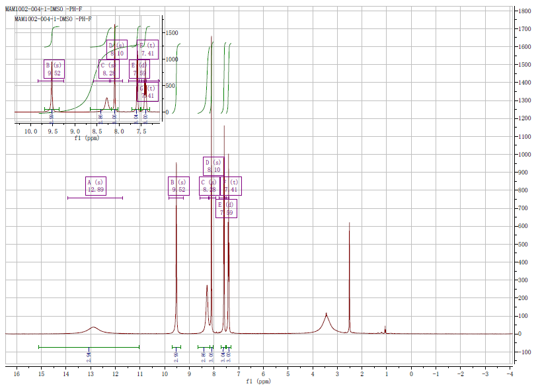Select peak label E (d) 7.59 in main spectrum
This screenshot has width=540, height=392.
226,208
